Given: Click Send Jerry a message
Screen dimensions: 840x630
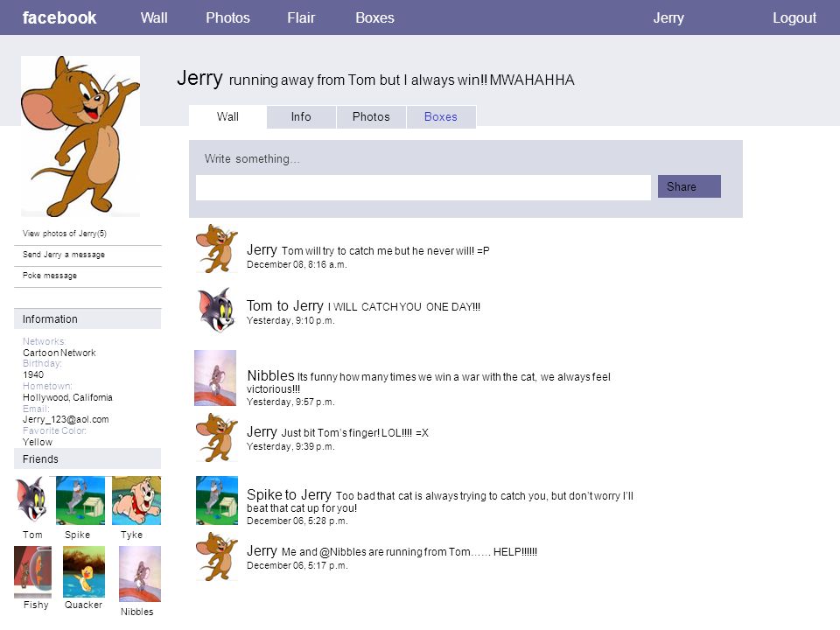Looking at the screenshot, I should (64, 255).
